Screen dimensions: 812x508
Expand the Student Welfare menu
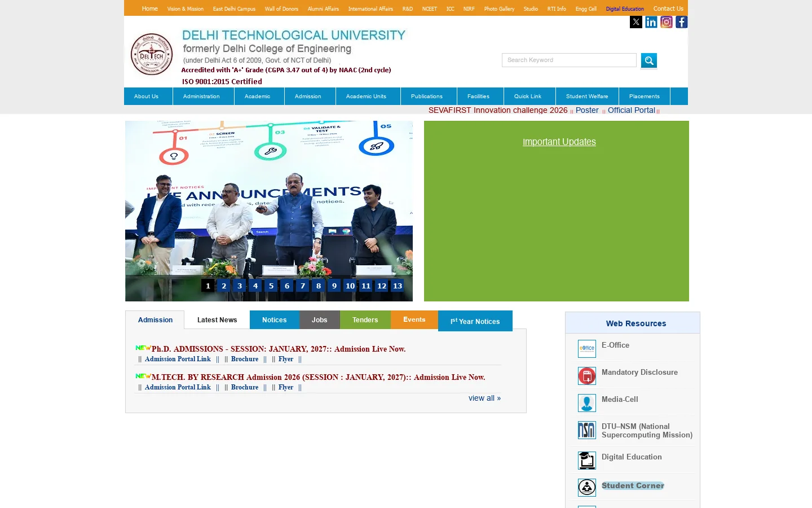coord(587,97)
